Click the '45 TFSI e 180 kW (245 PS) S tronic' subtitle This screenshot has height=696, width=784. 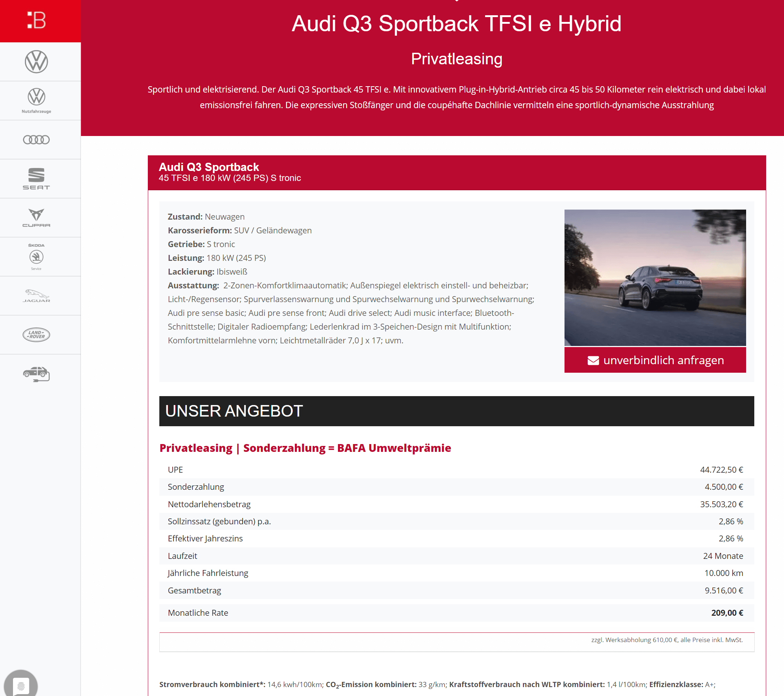pos(230,178)
